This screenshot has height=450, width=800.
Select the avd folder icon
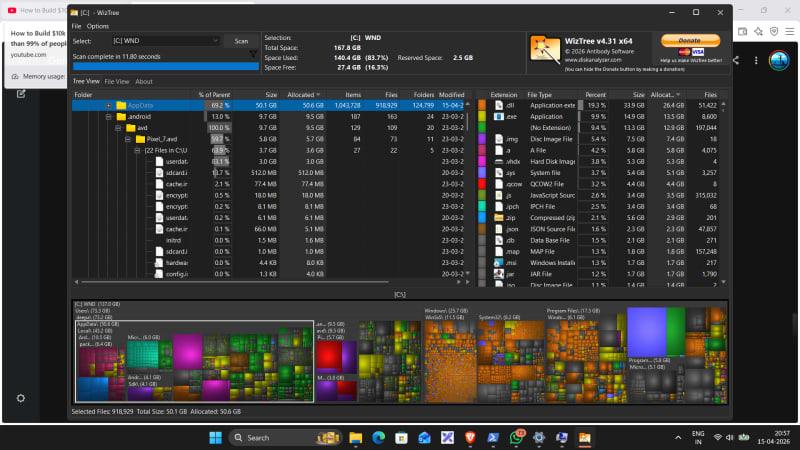(131, 128)
